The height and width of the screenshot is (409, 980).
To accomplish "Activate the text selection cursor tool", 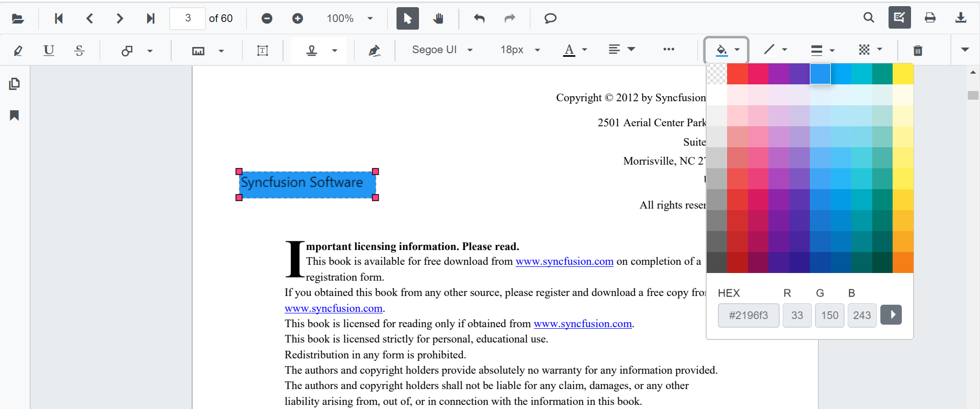I will (x=407, y=18).
